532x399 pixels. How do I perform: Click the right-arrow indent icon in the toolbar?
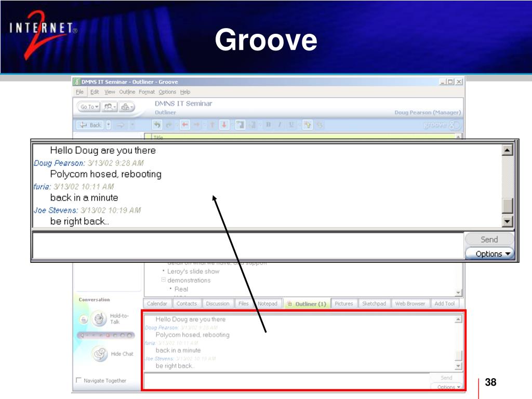(197, 125)
